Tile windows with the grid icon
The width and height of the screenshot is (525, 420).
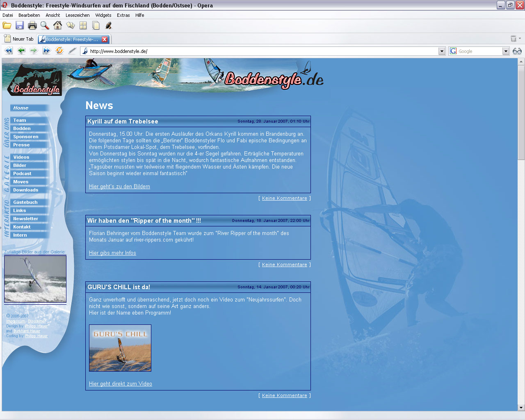pos(83,25)
